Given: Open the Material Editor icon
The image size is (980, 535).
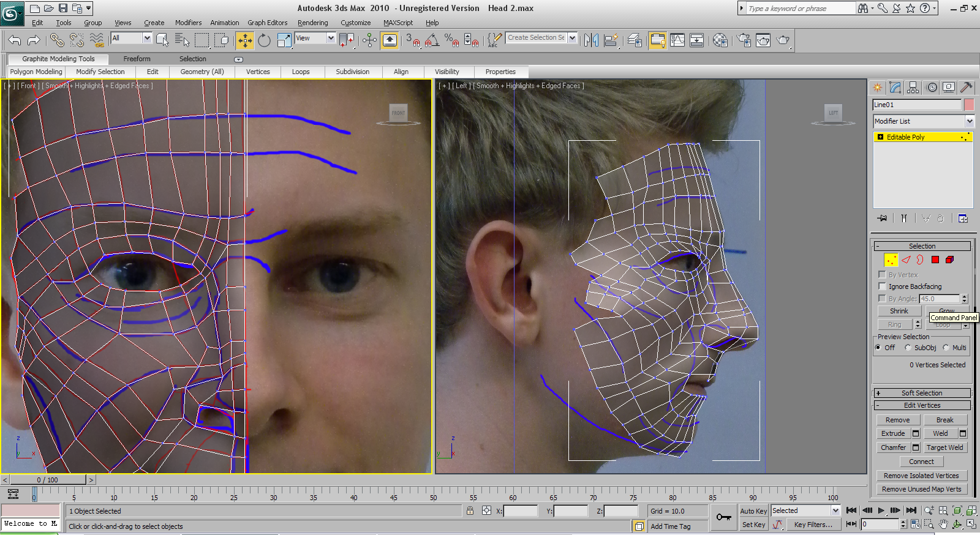Looking at the screenshot, I should click(x=720, y=40).
